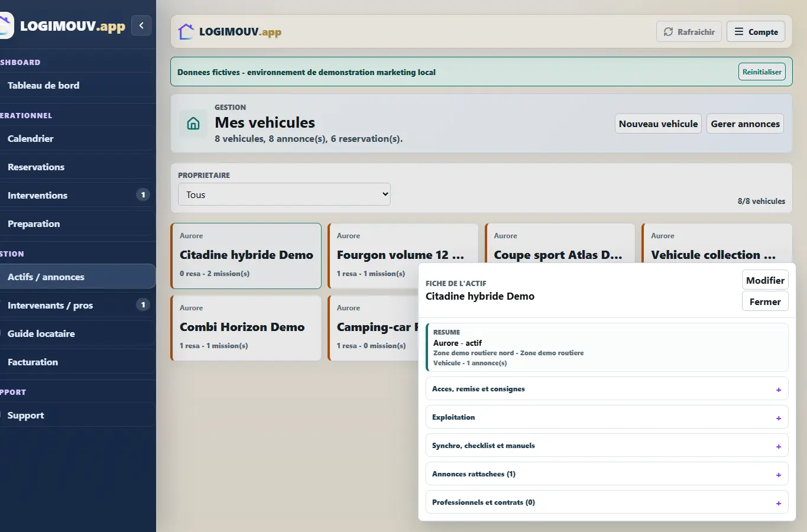Screen dimensions: 807x532
Task: Expand Annonces rattachees (1) section
Action: tap(607, 474)
